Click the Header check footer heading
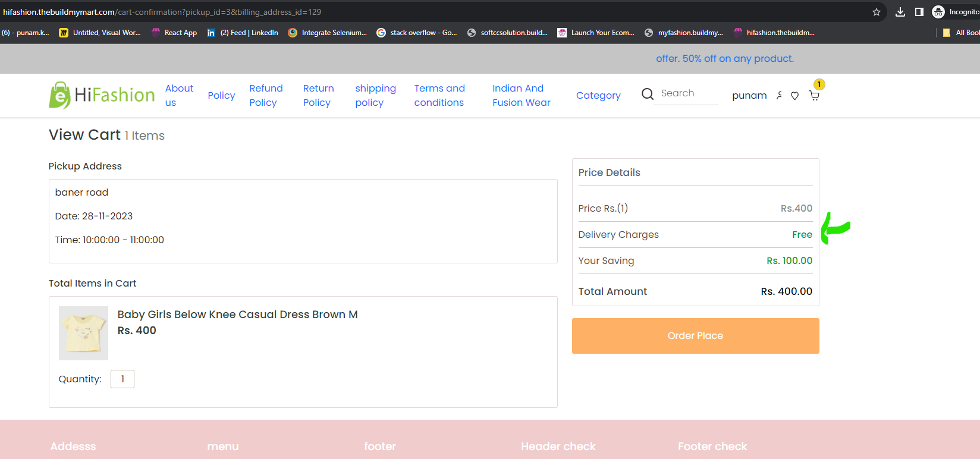This screenshot has width=980, height=459. pos(558,447)
